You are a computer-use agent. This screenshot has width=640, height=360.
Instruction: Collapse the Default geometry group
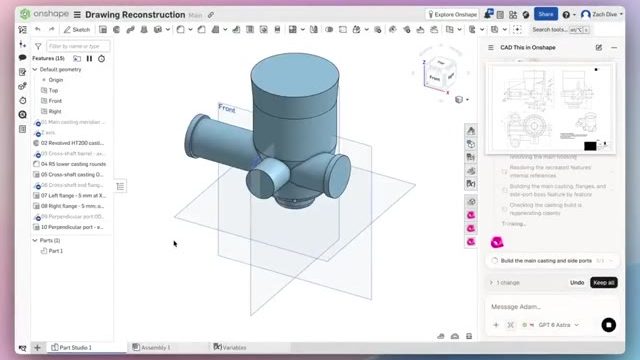click(x=35, y=69)
